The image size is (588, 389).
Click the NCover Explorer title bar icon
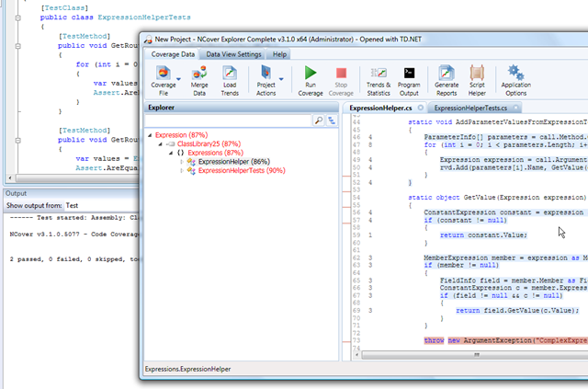148,39
